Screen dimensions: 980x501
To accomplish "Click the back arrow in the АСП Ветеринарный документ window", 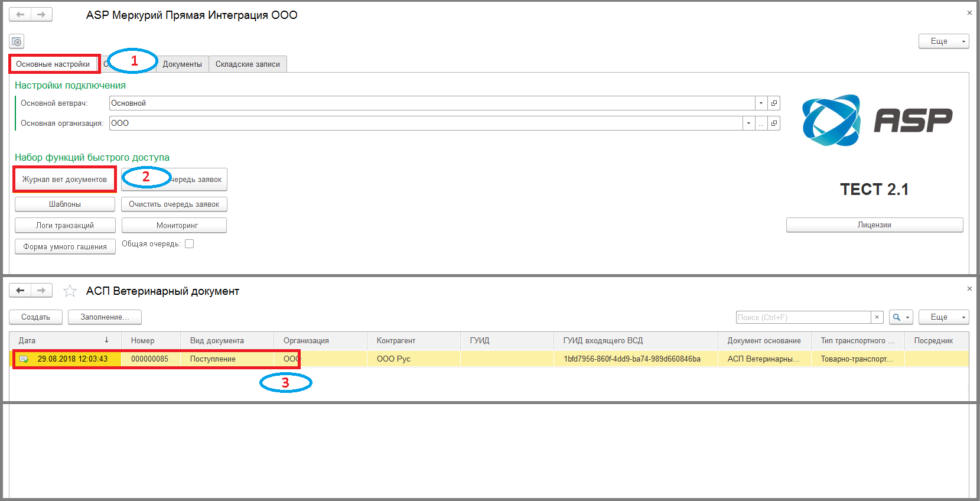I will click(x=20, y=290).
